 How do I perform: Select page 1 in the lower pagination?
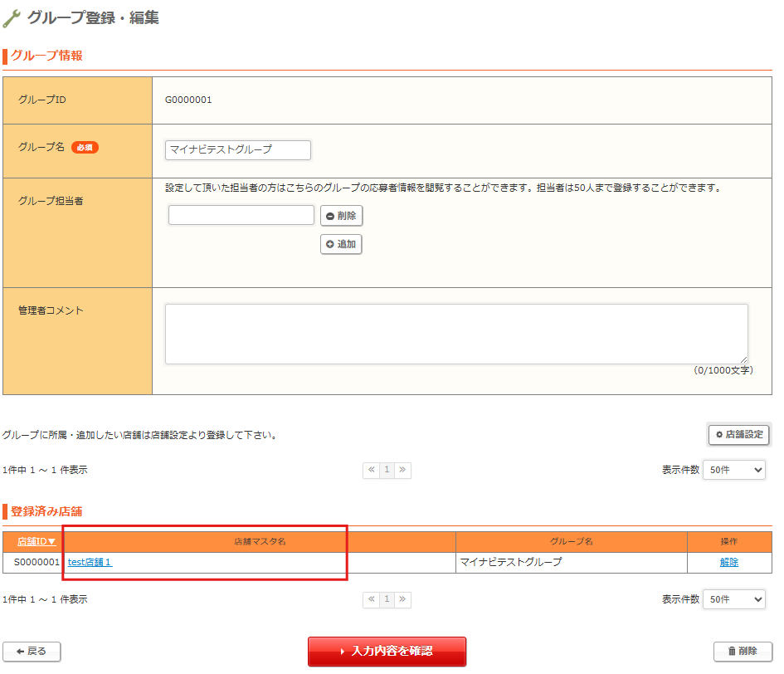(387, 599)
